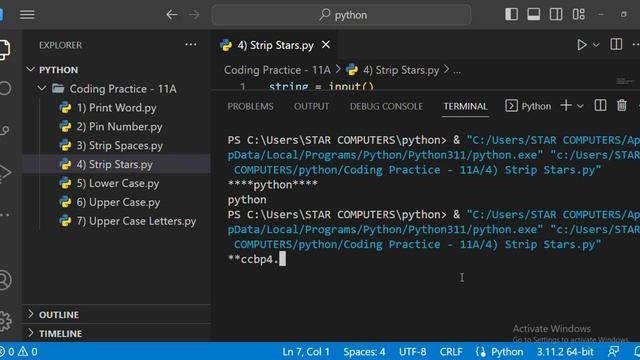The image size is (640, 360).
Task: Open the run options dropdown arrow
Action: 596,45
